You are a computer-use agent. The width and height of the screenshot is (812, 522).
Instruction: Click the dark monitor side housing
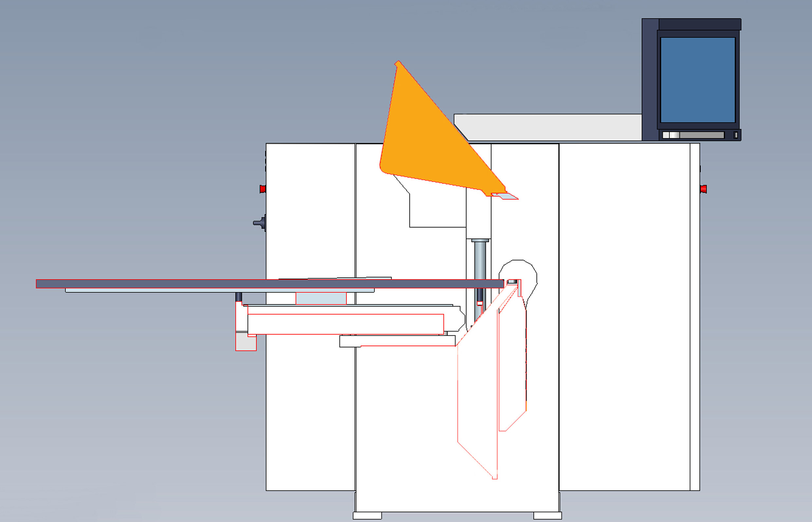(x=650, y=80)
